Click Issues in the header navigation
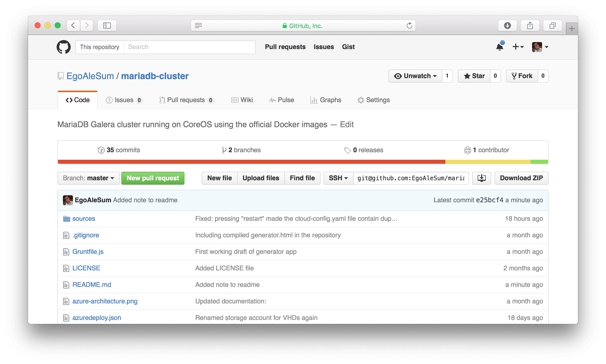Image resolution: width=606 pixels, height=364 pixels. (324, 47)
